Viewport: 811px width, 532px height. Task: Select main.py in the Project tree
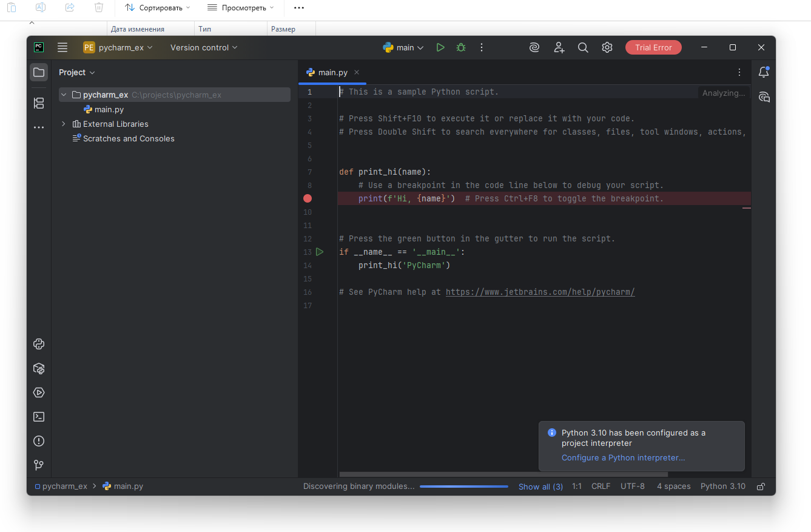[109, 109]
